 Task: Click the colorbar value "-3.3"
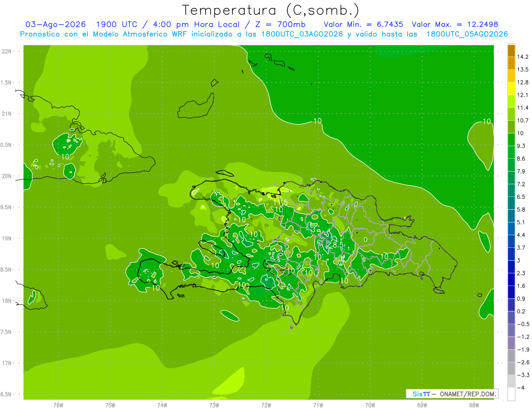click(x=523, y=376)
